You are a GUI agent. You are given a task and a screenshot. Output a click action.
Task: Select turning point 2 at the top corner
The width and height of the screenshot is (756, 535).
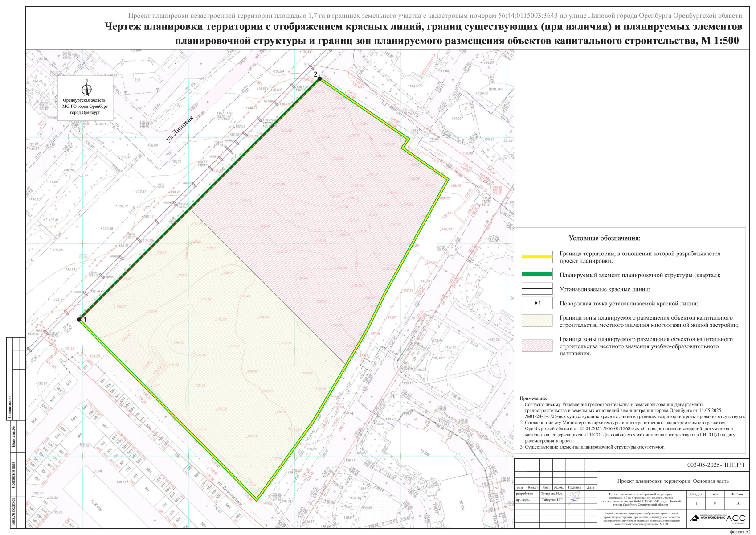[319, 78]
